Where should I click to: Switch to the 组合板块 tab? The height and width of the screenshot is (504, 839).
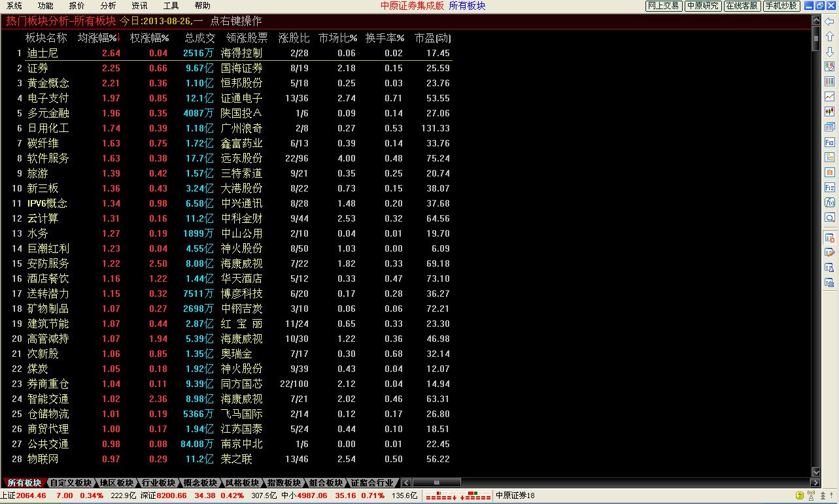tap(326, 483)
